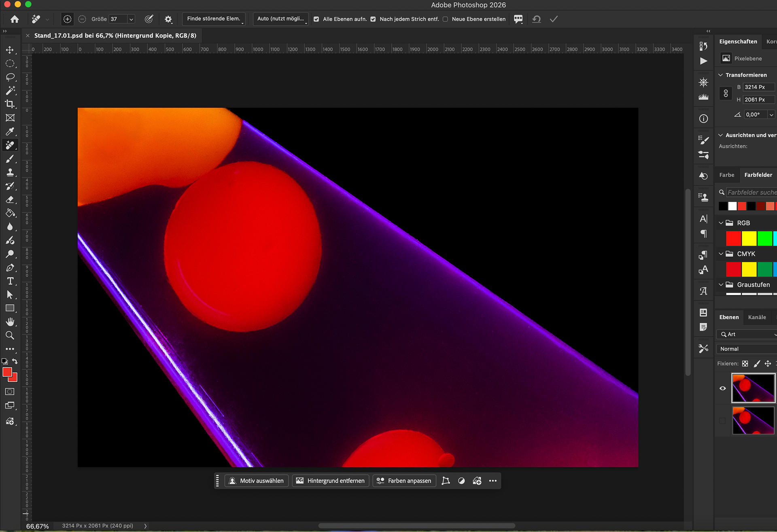Select the Clone Stamp tool
777x532 pixels.
(x=10, y=172)
